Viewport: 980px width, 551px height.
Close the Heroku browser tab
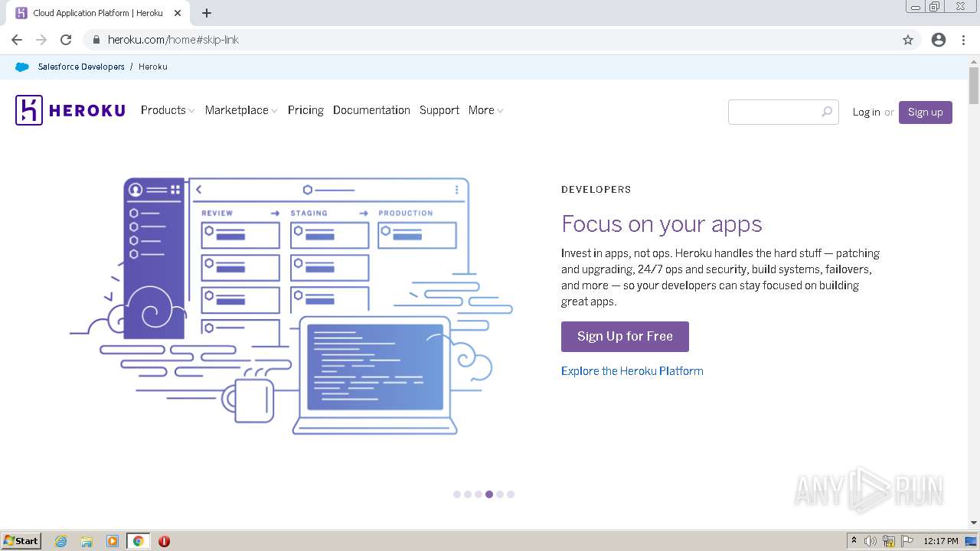coord(178,13)
